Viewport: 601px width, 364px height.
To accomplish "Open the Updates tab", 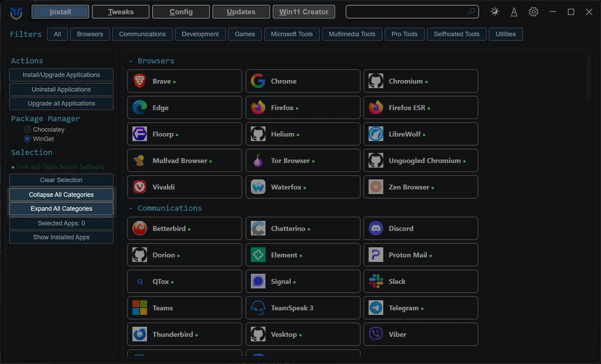I will pyautogui.click(x=241, y=11).
